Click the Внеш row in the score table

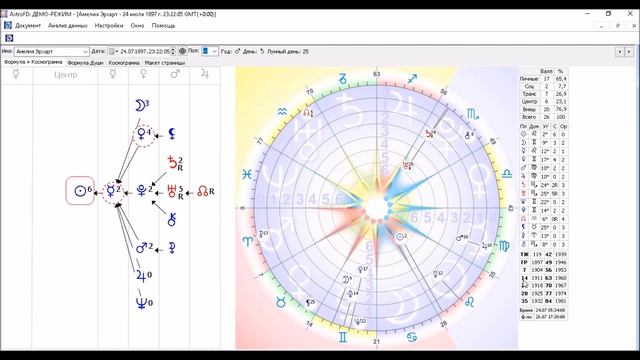543,109
